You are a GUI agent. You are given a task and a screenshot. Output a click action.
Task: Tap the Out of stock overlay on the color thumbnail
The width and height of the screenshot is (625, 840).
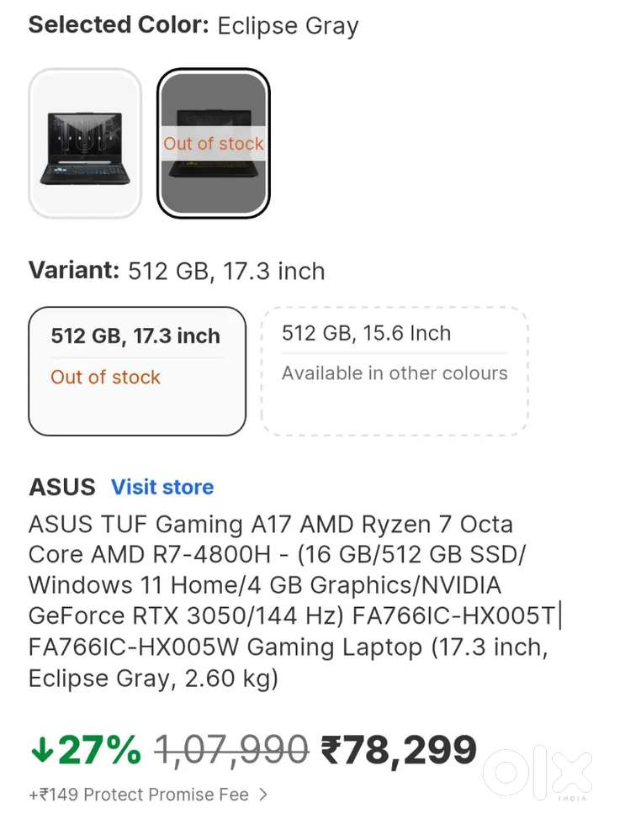[x=214, y=144]
